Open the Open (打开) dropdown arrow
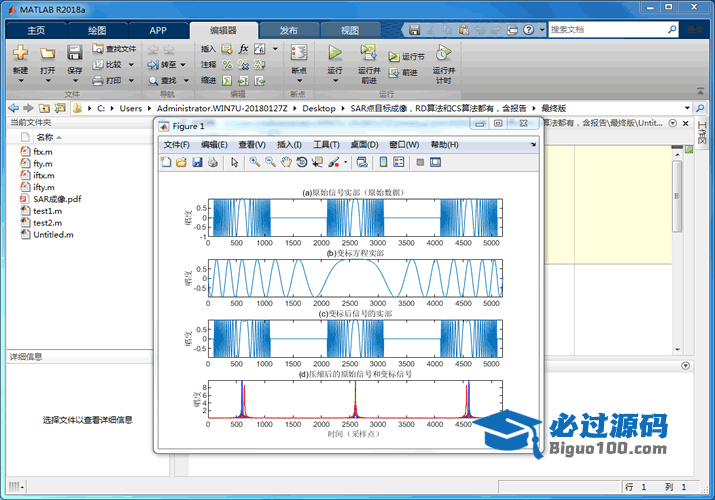Image resolution: width=715 pixels, height=500 pixels. 47,81
